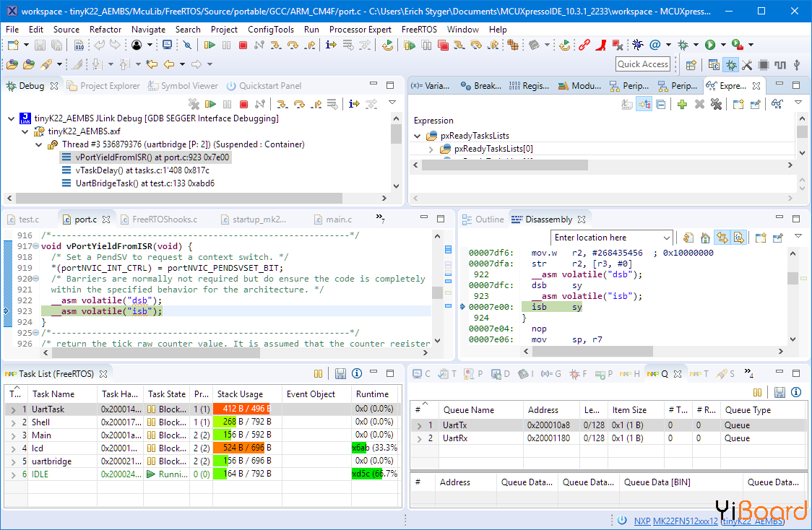This screenshot has height=530, width=812.
Task: Click the editor horizontal scrollbar
Action: click(x=155, y=353)
